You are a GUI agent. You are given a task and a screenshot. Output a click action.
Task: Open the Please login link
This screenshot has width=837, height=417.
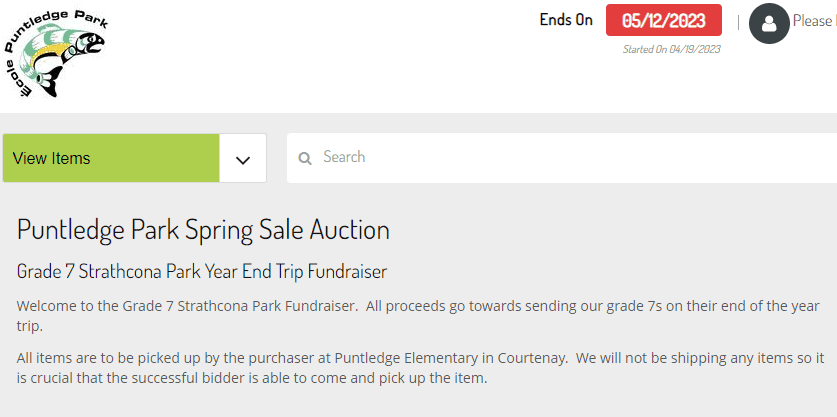815,21
